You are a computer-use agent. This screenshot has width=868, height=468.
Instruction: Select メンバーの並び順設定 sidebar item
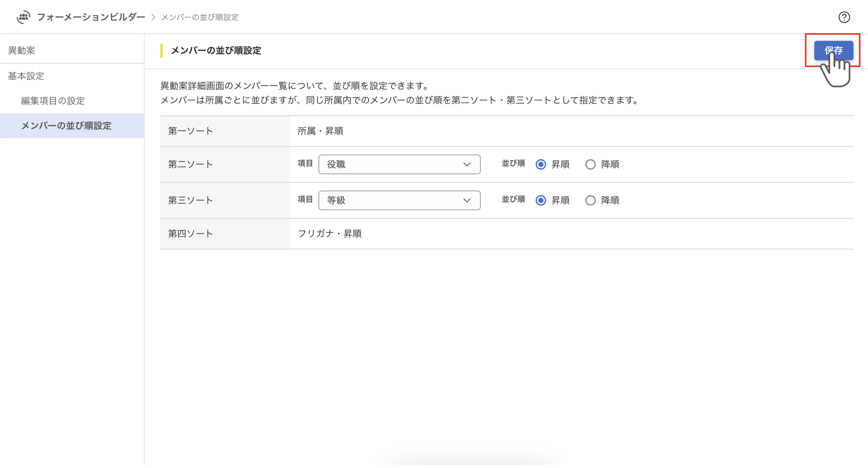66,126
